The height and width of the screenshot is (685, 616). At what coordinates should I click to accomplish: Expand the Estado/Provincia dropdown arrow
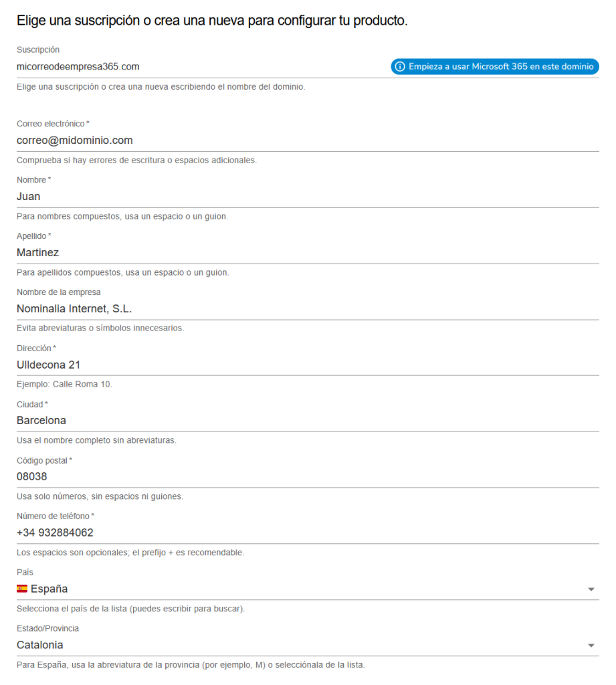coord(591,646)
